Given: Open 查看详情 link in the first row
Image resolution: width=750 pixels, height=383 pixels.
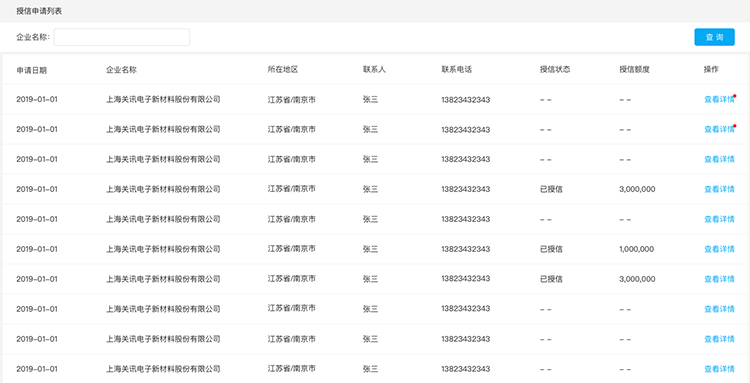Looking at the screenshot, I should pyautogui.click(x=719, y=99).
